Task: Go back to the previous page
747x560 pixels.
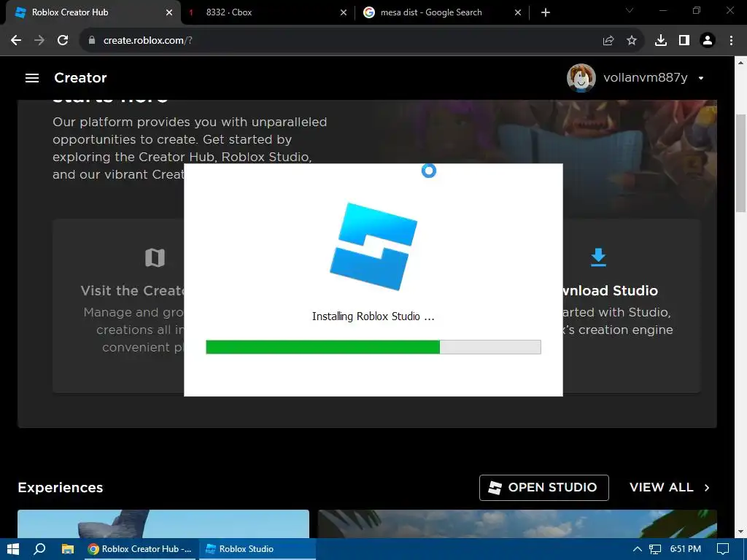Action: [x=16, y=41]
